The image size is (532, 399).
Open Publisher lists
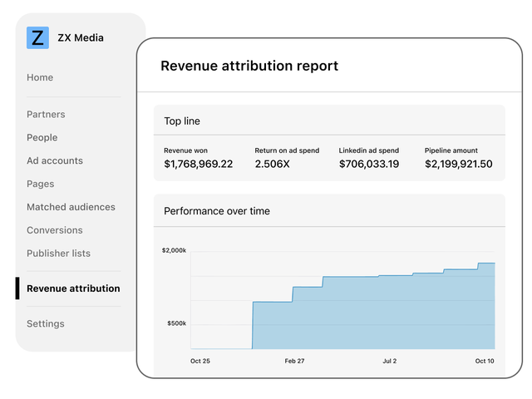58,254
